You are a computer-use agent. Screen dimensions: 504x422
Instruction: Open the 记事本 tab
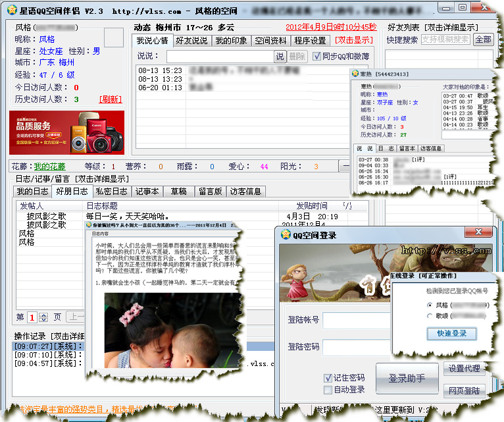tap(147, 192)
